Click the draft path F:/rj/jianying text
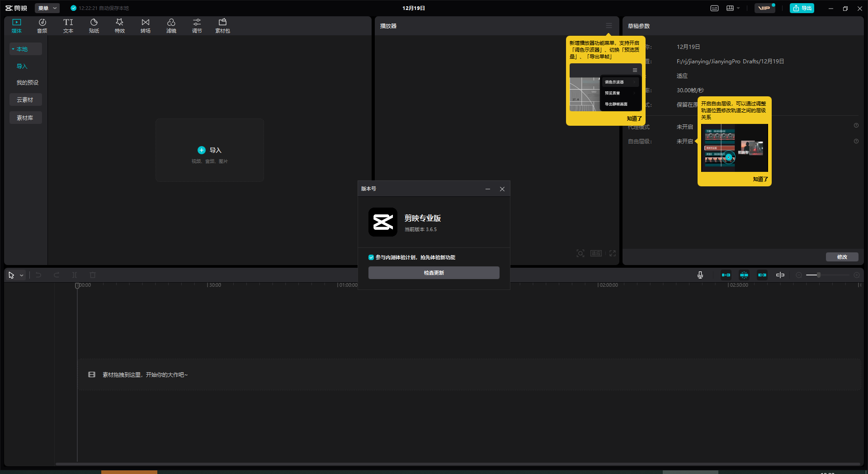868x474 pixels. [x=730, y=62]
